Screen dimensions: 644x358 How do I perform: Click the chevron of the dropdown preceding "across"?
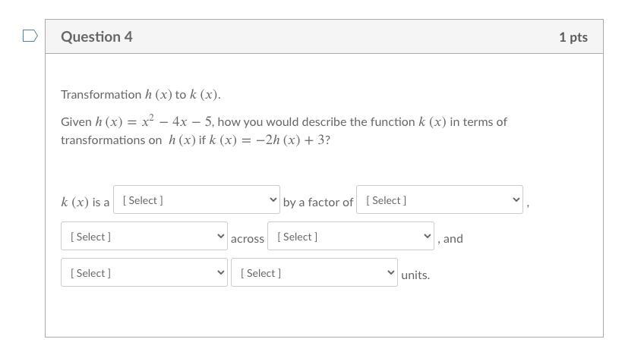pos(221,237)
